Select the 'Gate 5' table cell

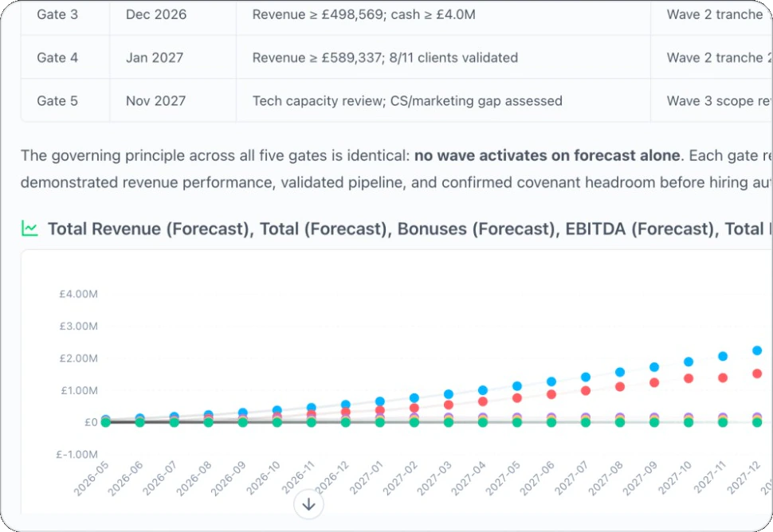pos(65,101)
